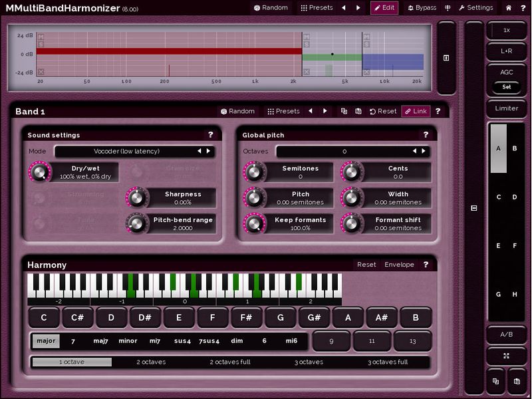The image size is (532, 399).
Task: Open Harmony help question mark
Action: pyautogui.click(x=426, y=265)
